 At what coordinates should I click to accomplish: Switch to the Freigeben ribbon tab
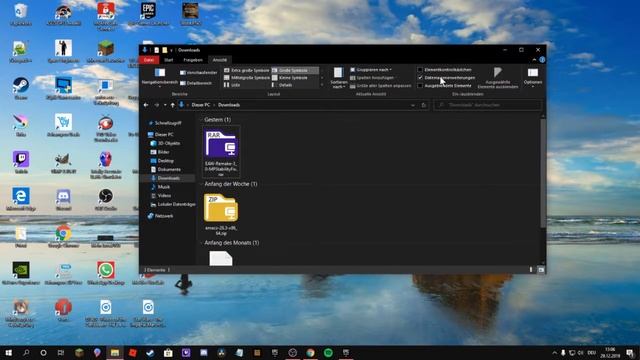click(x=193, y=60)
